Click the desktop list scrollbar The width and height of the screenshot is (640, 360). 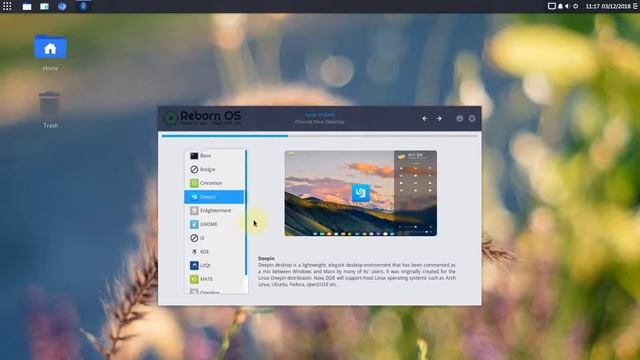click(x=246, y=212)
